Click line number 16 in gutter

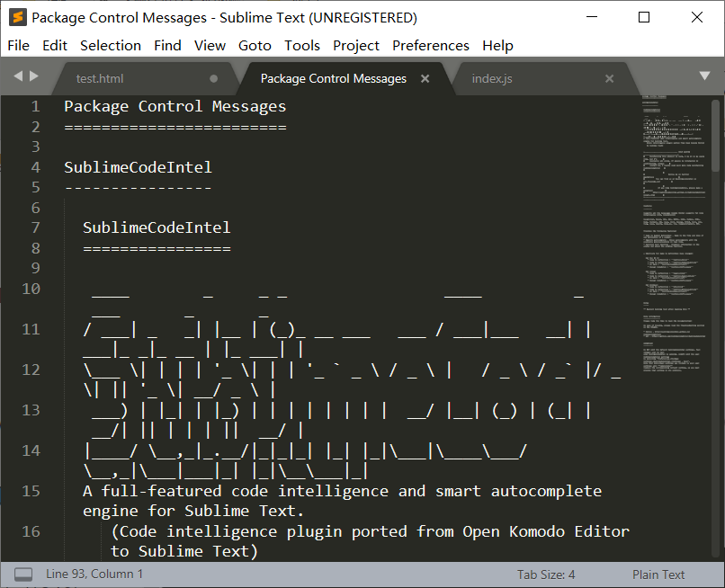tap(31, 531)
